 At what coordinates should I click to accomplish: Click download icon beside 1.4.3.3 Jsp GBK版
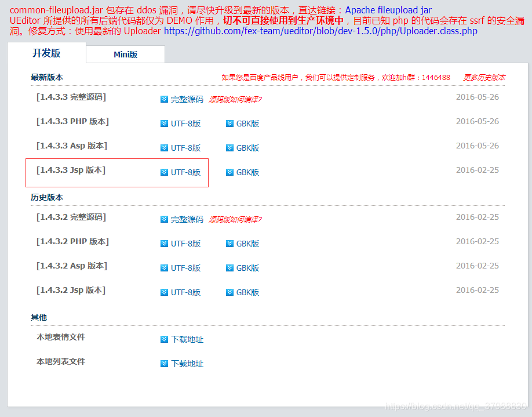click(x=229, y=172)
